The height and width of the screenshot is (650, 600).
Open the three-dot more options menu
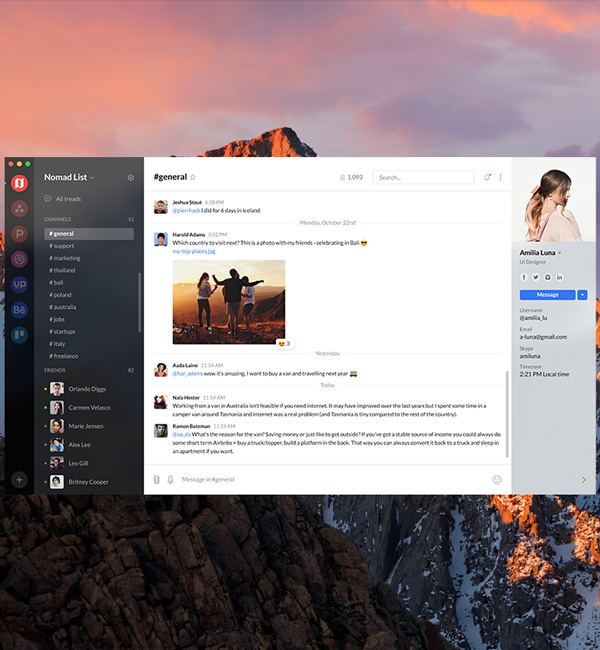(x=500, y=178)
